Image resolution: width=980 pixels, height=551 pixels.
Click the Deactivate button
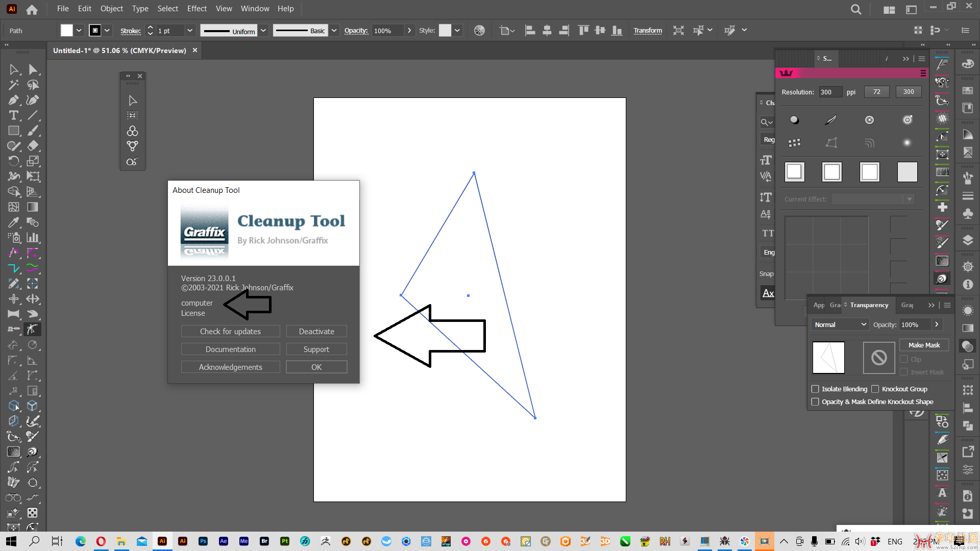316,332
